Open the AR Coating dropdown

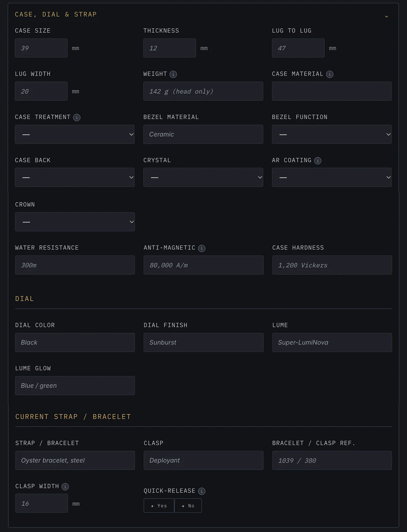point(332,177)
